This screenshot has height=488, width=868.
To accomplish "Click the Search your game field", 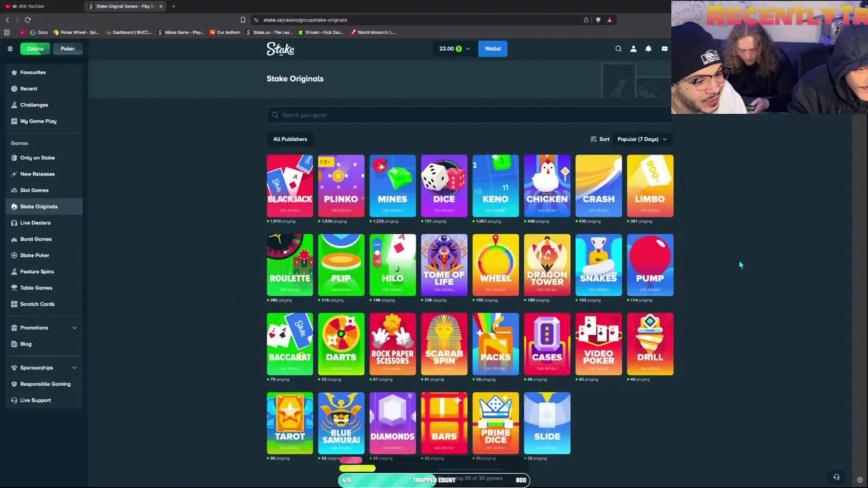I will coord(469,115).
